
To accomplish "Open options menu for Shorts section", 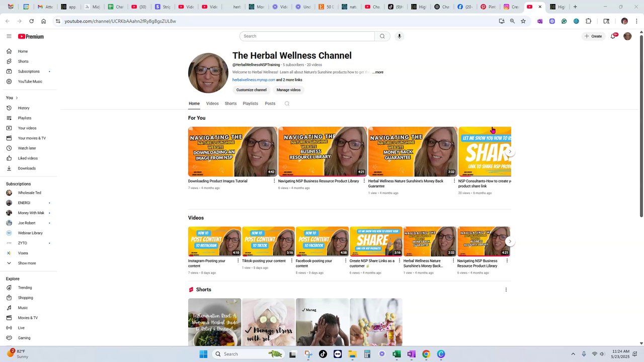I will coord(506,290).
